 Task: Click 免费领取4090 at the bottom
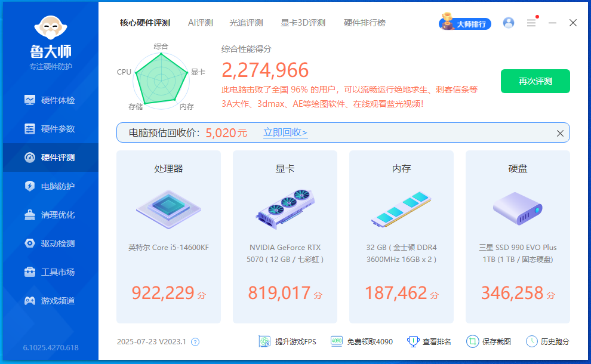coord(362,342)
